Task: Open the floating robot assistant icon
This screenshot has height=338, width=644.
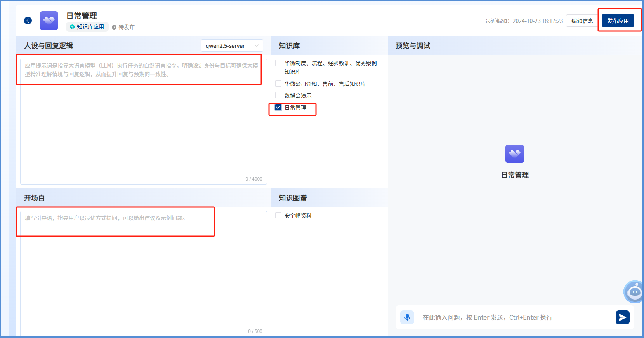Action: tap(634, 291)
